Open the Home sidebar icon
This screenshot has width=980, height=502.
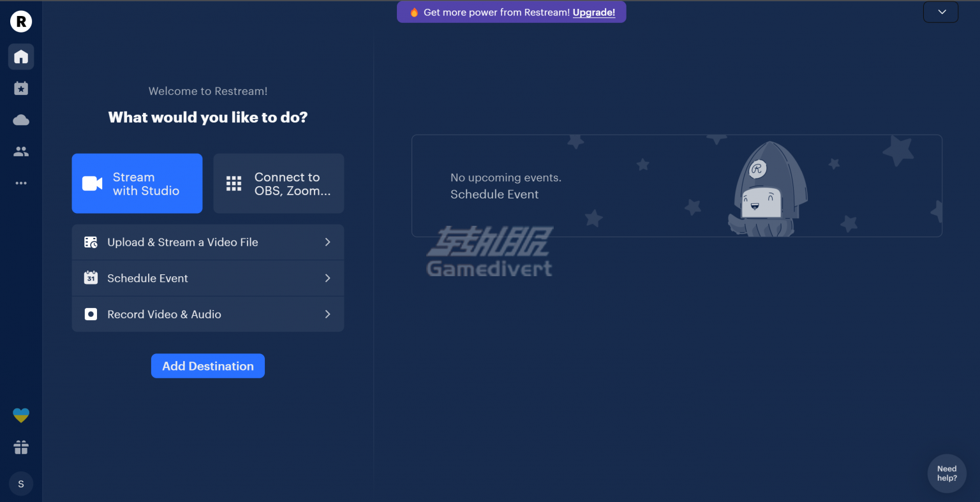pyautogui.click(x=21, y=57)
